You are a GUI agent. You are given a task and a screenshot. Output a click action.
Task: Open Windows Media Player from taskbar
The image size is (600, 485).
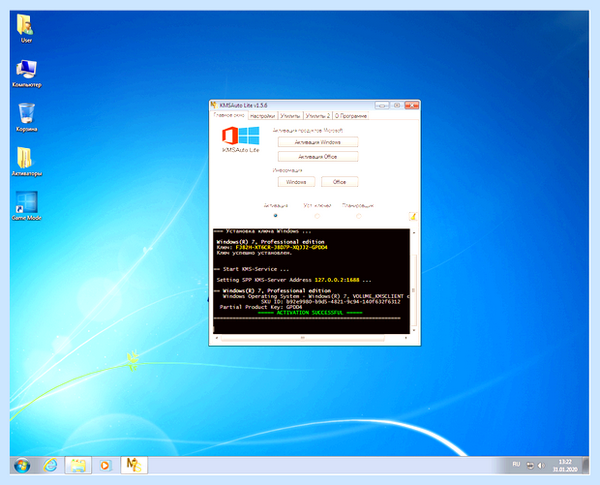[x=105, y=465]
